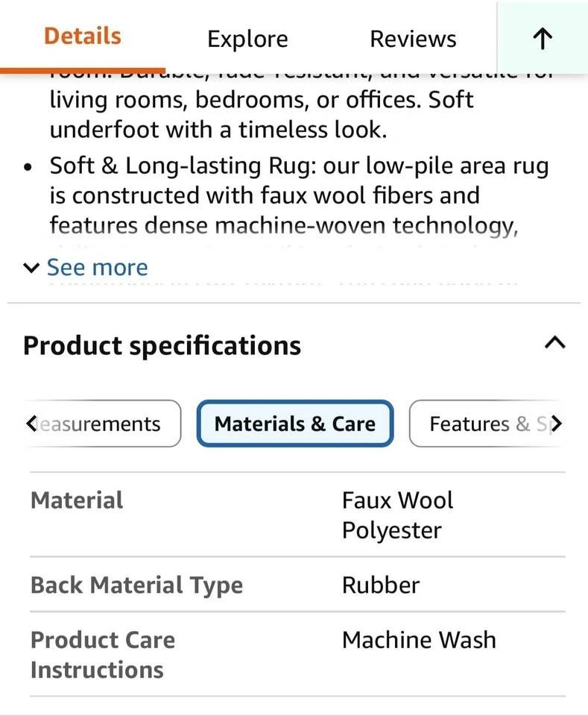Switch to the Details tab
This screenshot has height=716, width=588.
point(83,37)
